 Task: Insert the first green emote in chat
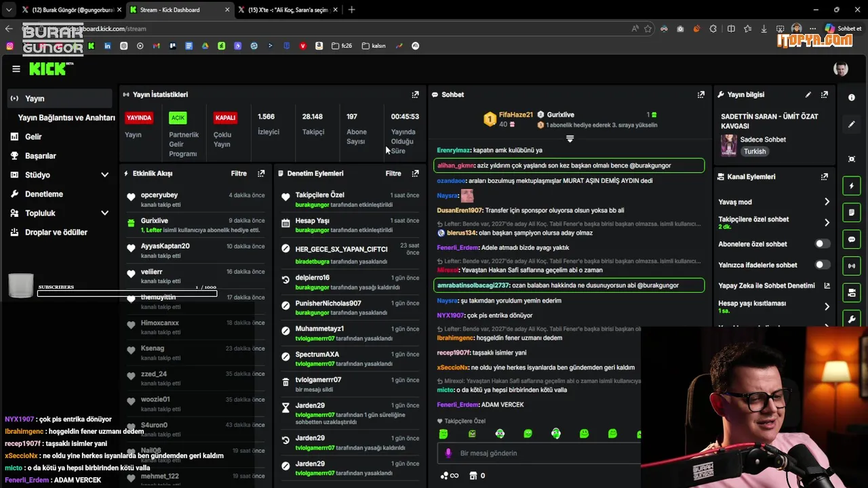(443, 434)
